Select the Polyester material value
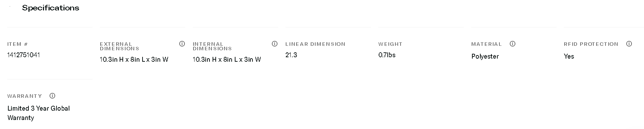Viewport: 644px width, 129px height. pyautogui.click(x=485, y=57)
